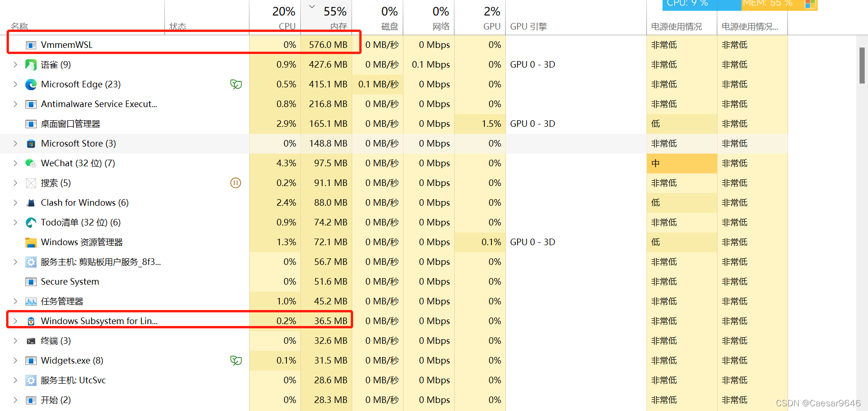Viewport: 868px width, 411px height.
Task: Click the 语雀 app icon
Action: click(x=31, y=65)
